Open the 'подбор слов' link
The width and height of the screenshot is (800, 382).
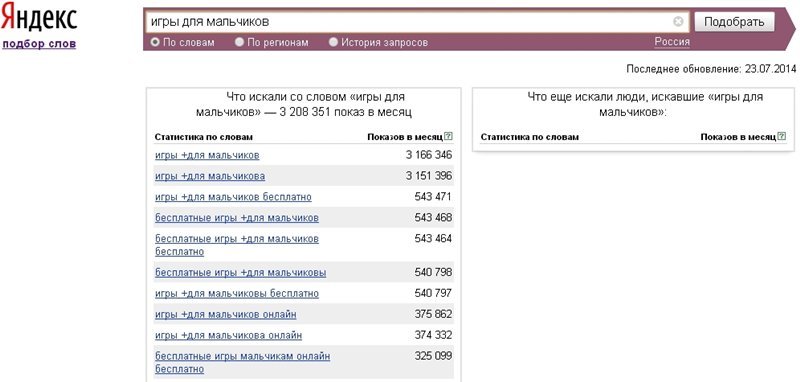point(39,44)
